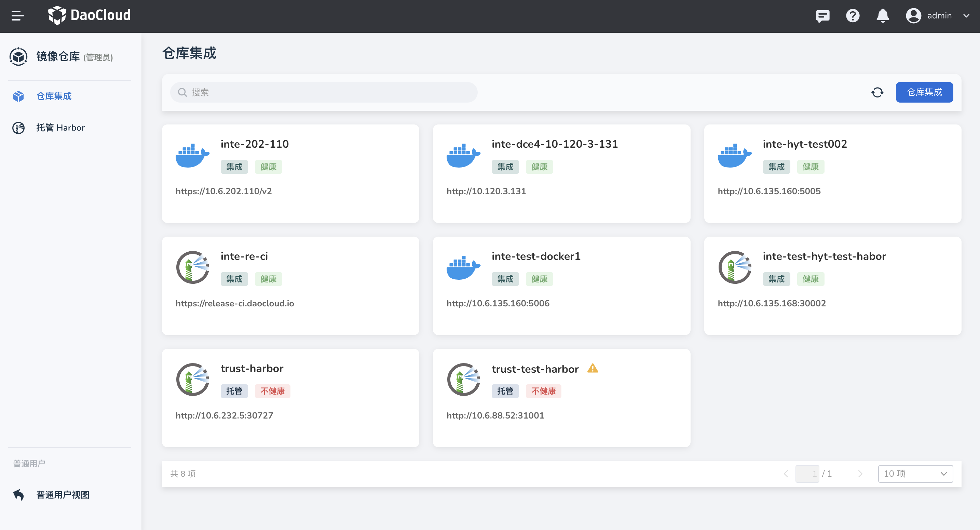Click the Harbor lighthouse icon on inte-re-ci
The height and width of the screenshot is (530, 980).
192,267
